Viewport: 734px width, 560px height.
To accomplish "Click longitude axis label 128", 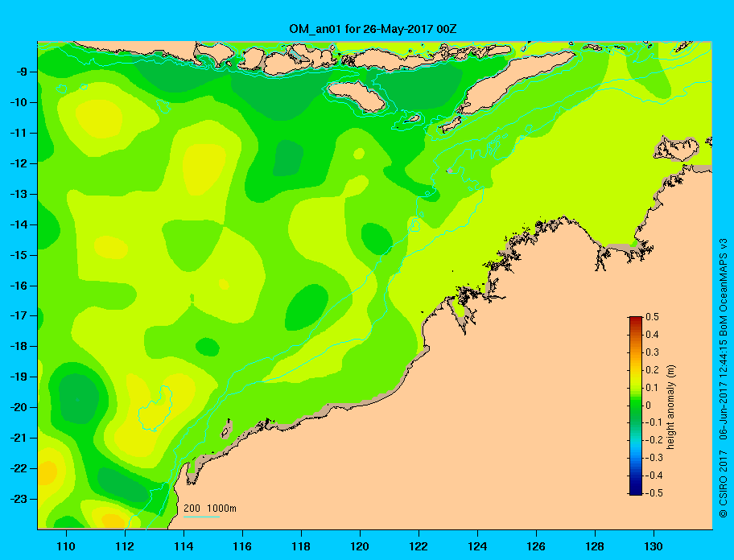I will tap(595, 546).
